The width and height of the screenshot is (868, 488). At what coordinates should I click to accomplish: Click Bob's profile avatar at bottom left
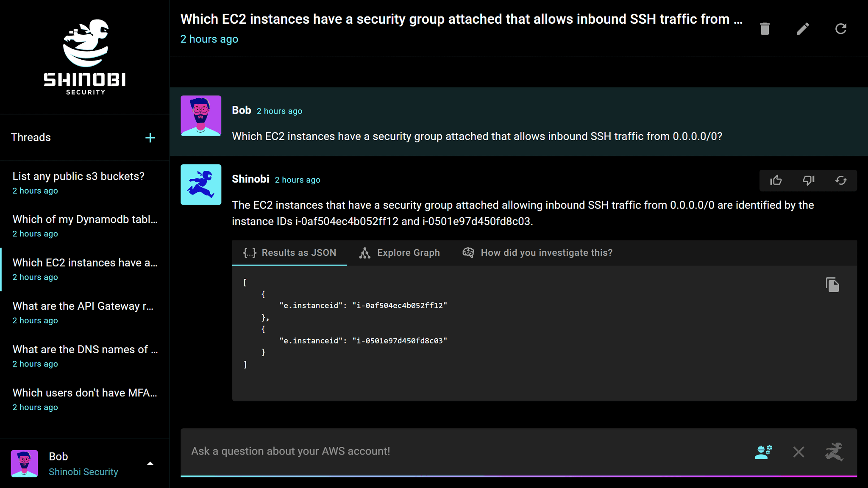(x=25, y=463)
